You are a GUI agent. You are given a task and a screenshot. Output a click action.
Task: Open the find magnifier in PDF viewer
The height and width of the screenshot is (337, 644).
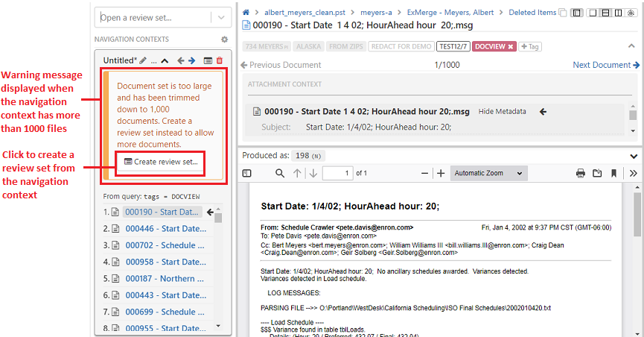coord(280,173)
